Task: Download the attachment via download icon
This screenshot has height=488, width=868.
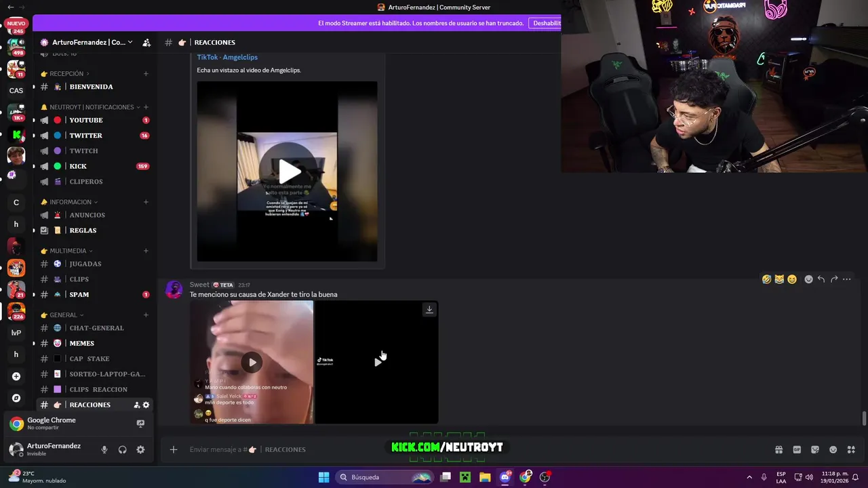Action: click(x=429, y=309)
